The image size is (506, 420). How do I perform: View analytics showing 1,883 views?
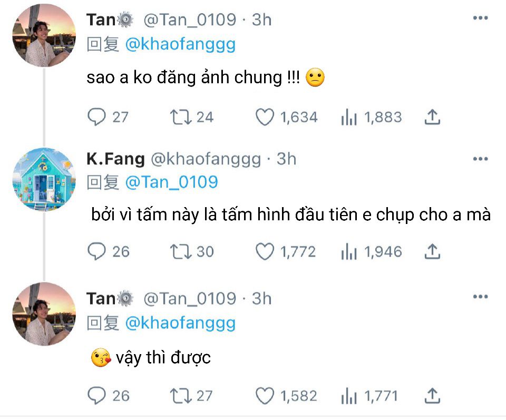point(348,117)
